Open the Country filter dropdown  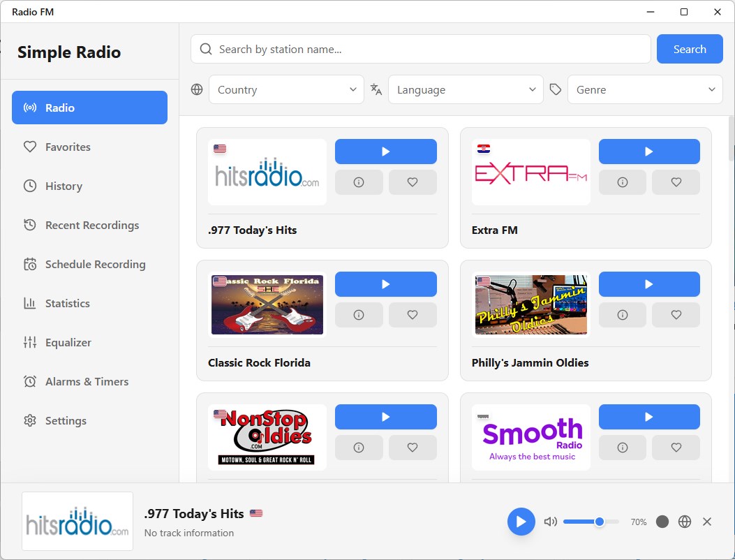tap(286, 89)
